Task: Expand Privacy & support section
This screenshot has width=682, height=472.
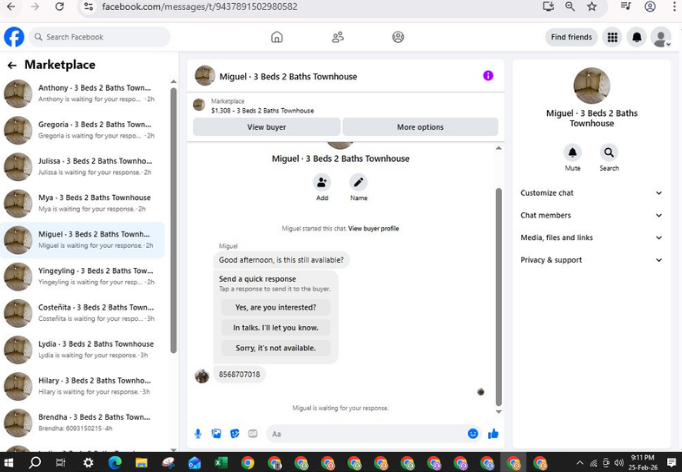Action: pyautogui.click(x=592, y=260)
